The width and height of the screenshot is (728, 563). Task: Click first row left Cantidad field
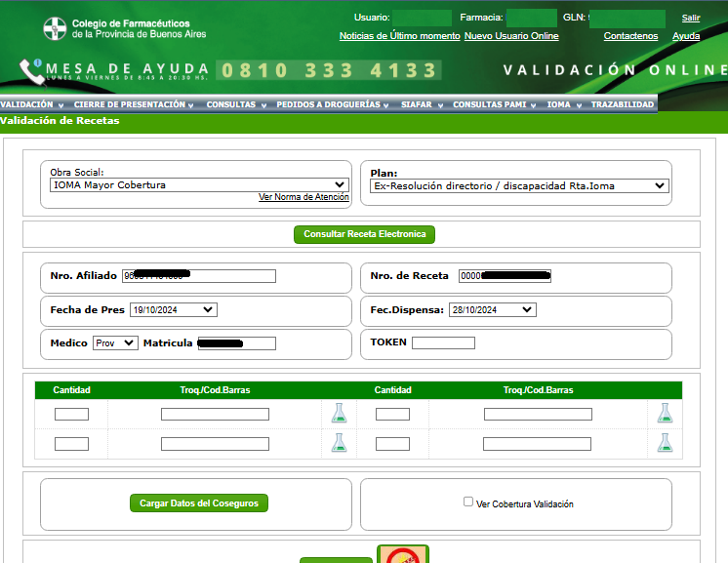click(x=71, y=414)
